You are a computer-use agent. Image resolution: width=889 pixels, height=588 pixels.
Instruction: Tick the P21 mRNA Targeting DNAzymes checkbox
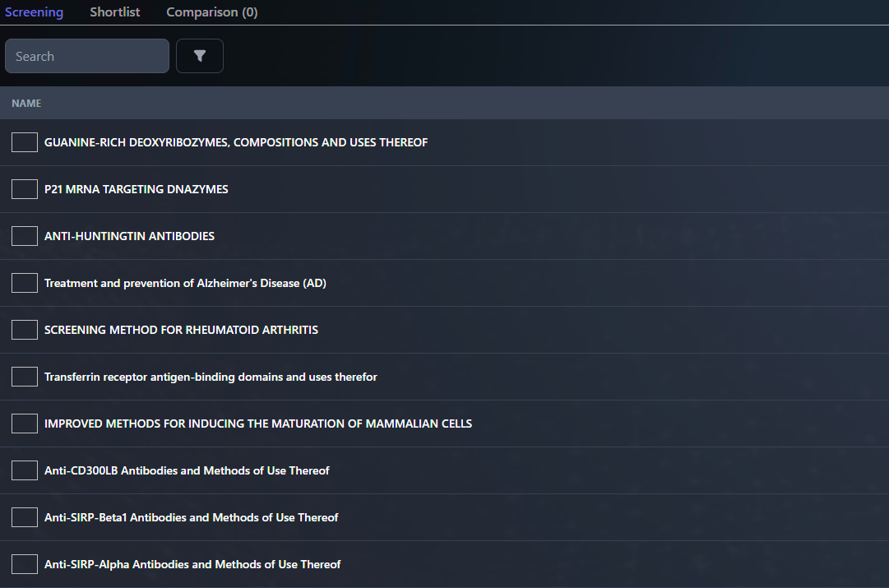25,189
